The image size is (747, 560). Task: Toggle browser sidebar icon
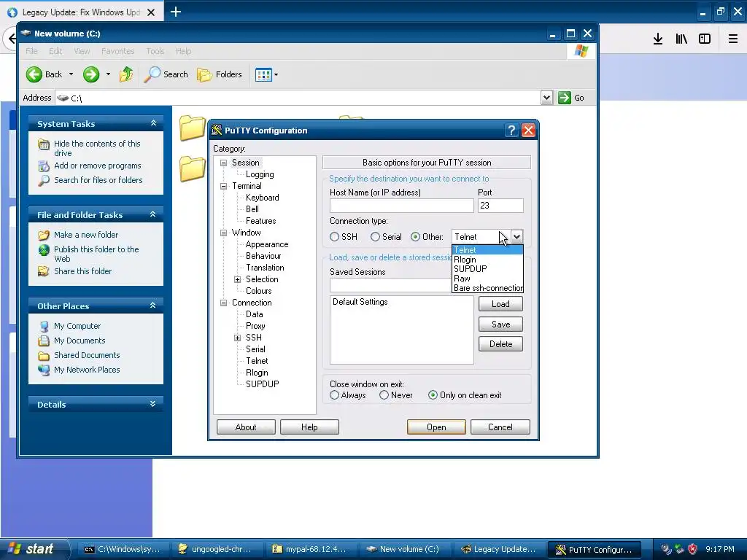click(x=705, y=39)
